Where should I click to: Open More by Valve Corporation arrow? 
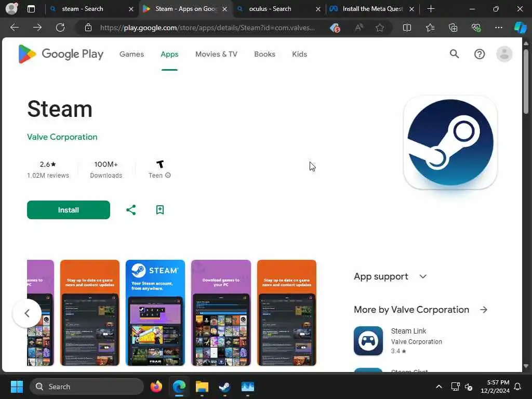[484, 310]
